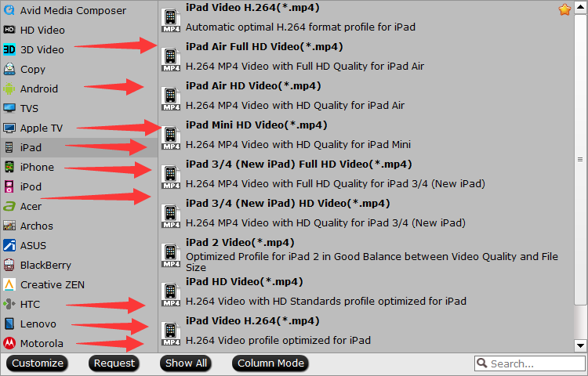The height and width of the screenshot is (376, 588).
Task: Click the MP4 icon for iPad 2 Video
Action: (x=171, y=255)
